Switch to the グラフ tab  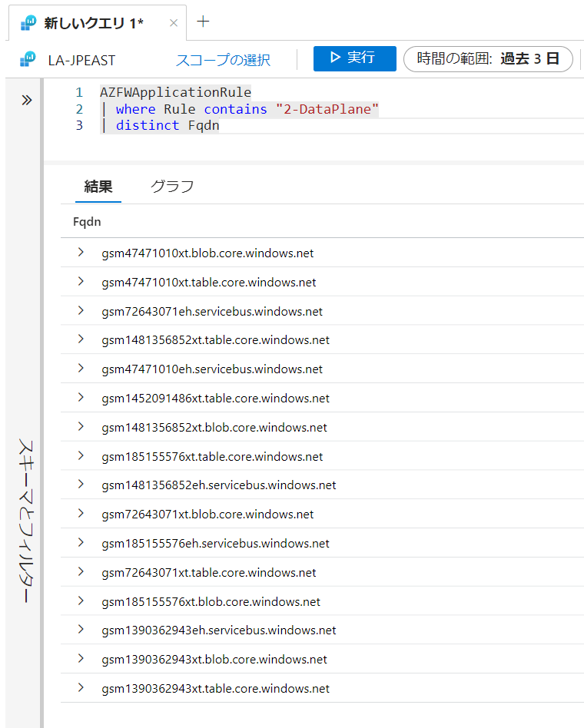pyautogui.click(x=172, y=187)
